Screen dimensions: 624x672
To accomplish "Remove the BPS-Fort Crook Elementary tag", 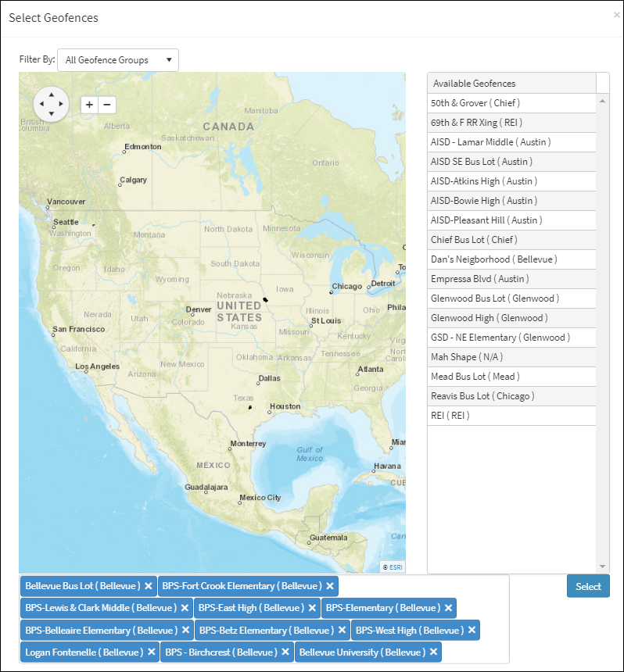I will 330,586.
